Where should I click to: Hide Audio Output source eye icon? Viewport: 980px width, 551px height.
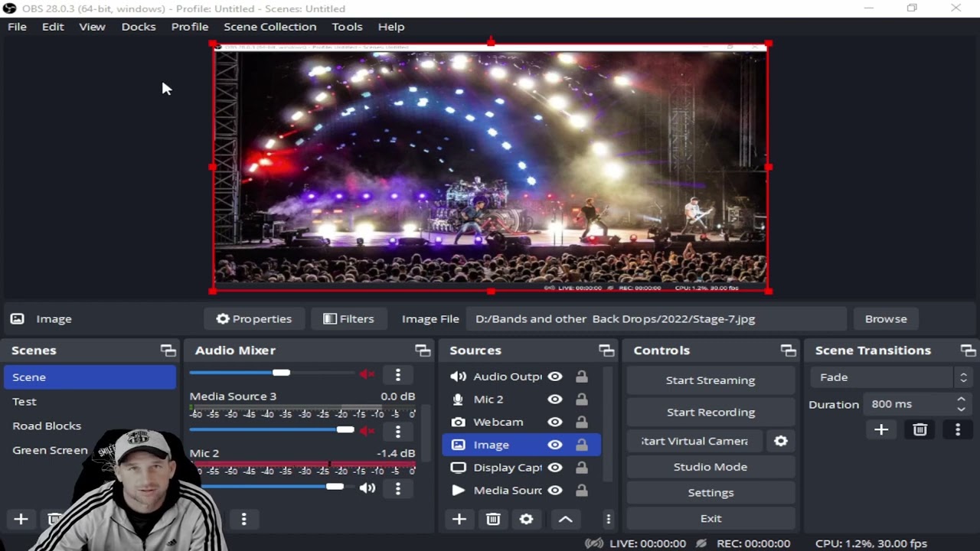coord(555,377)
